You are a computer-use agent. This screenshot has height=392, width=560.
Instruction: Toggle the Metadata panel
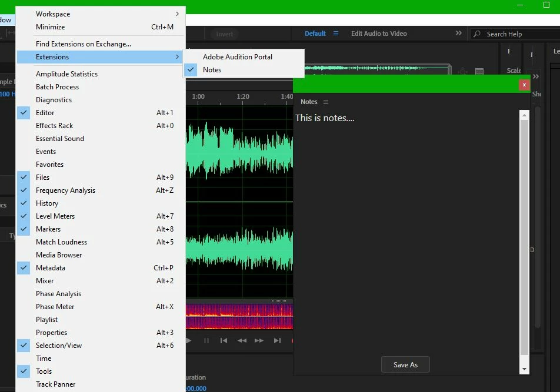(x=101, y=268)
